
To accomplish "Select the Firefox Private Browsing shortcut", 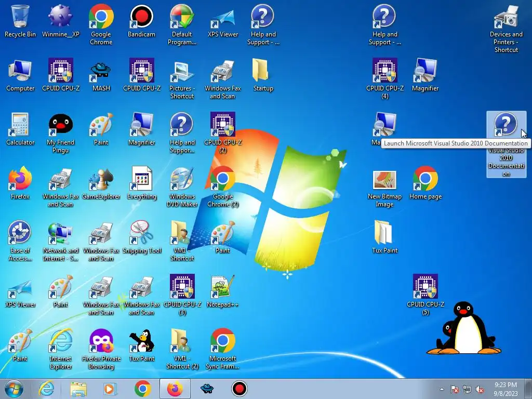I will click(x=101, y=349).
